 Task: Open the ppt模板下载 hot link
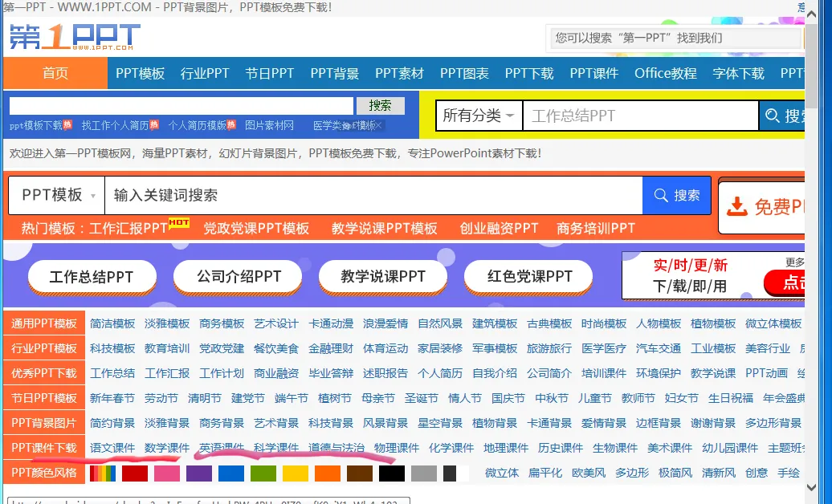[36, 125]
